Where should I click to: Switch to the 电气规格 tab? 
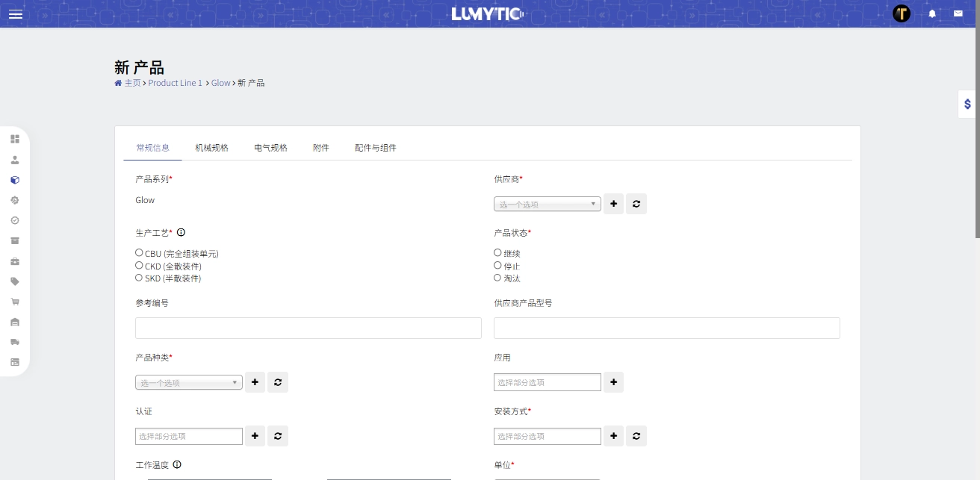(x=270, y=148)
